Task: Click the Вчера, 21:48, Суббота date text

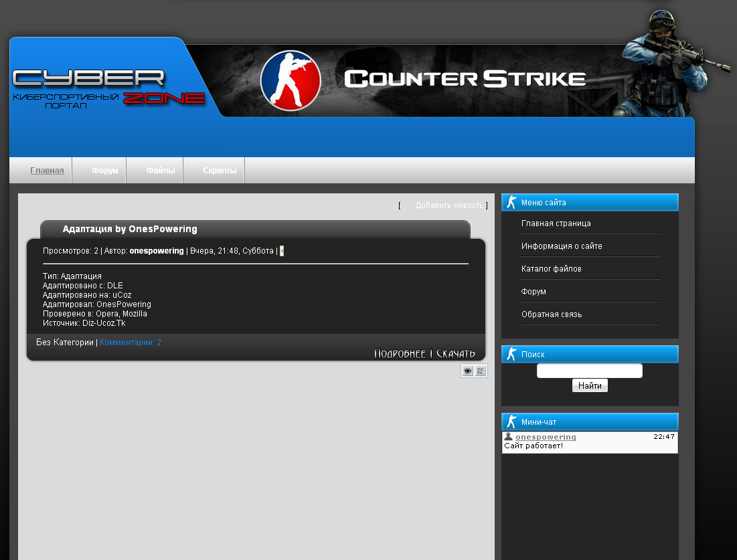Action: pos(232,251)
